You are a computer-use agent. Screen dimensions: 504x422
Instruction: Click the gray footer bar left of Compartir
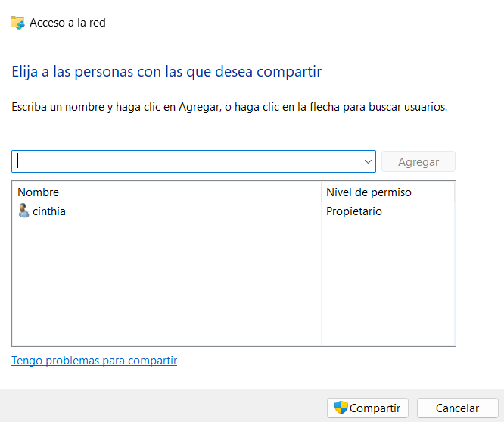coord(163,405)
